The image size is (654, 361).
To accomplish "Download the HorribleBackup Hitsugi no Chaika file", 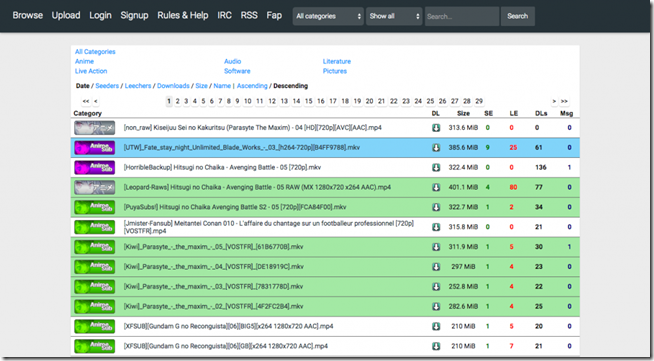I will (x=436, y=168).
